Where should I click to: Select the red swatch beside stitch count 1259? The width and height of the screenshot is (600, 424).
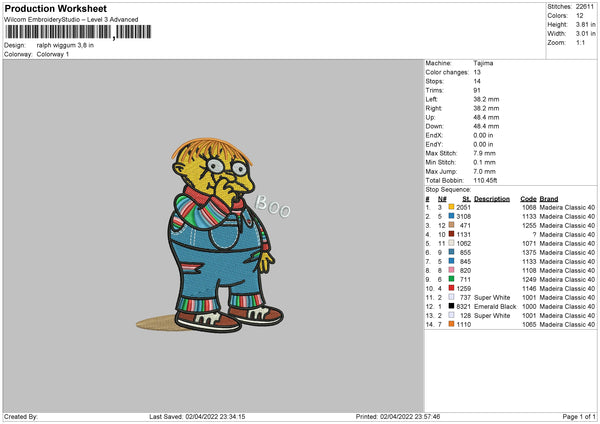451,288
